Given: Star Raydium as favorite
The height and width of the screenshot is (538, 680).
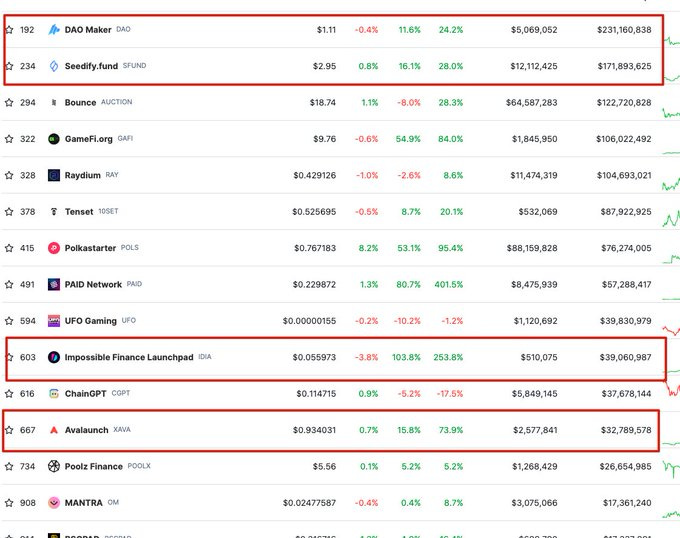Looking at the screenshot, I should 9,176.
